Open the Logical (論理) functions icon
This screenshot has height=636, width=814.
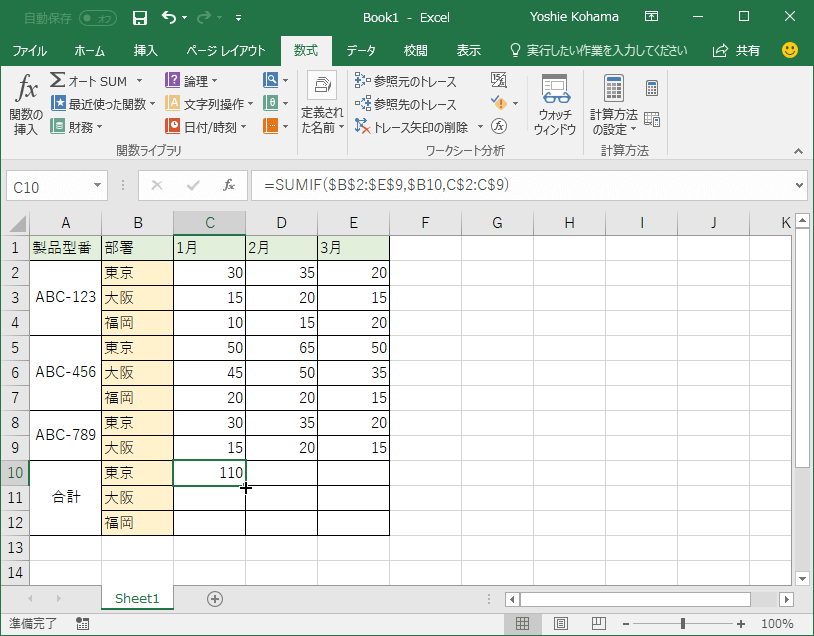(x=172, y=80)
